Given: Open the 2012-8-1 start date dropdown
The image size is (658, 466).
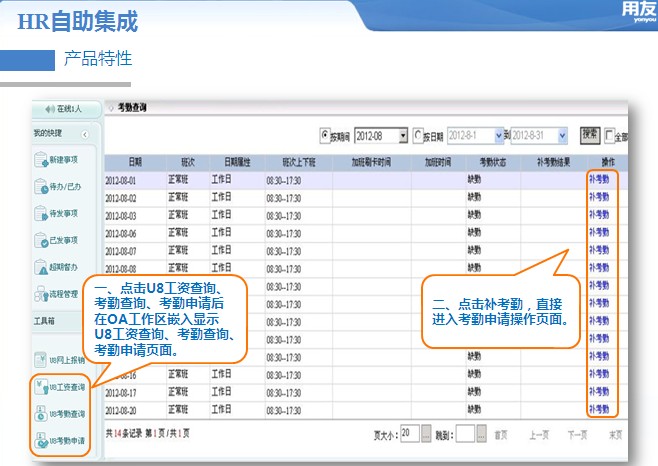Looking at the screenshot, I should point(499,136).
